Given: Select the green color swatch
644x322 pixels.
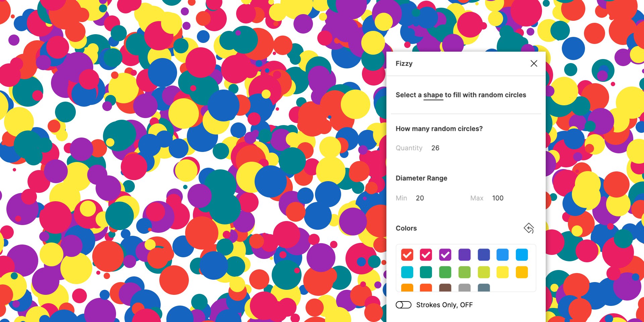Looking at the screenshot, I should [445, 272].
